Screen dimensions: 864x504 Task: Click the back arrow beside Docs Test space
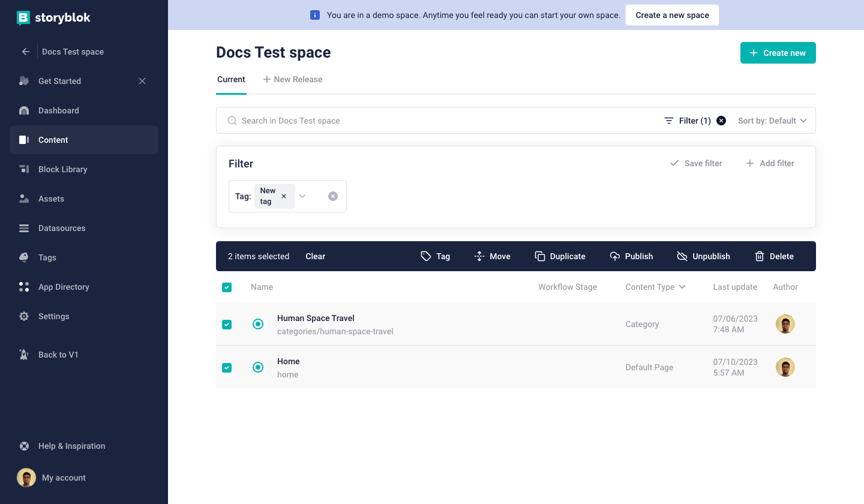click(x=25, y=52)
